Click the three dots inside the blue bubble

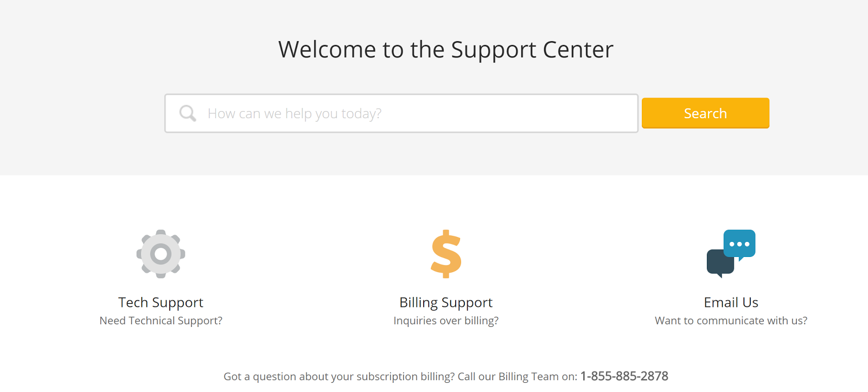[x=739, y=244]
